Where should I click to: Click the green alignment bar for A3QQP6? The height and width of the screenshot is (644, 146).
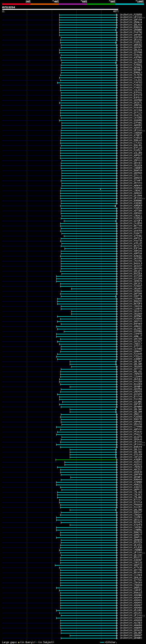point(86,459)
